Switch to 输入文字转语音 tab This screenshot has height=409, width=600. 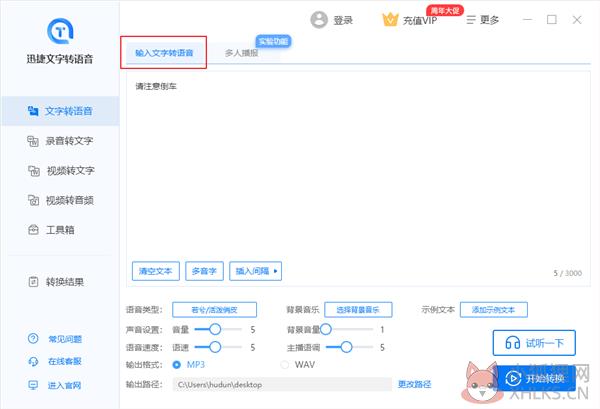pos(164,53)
